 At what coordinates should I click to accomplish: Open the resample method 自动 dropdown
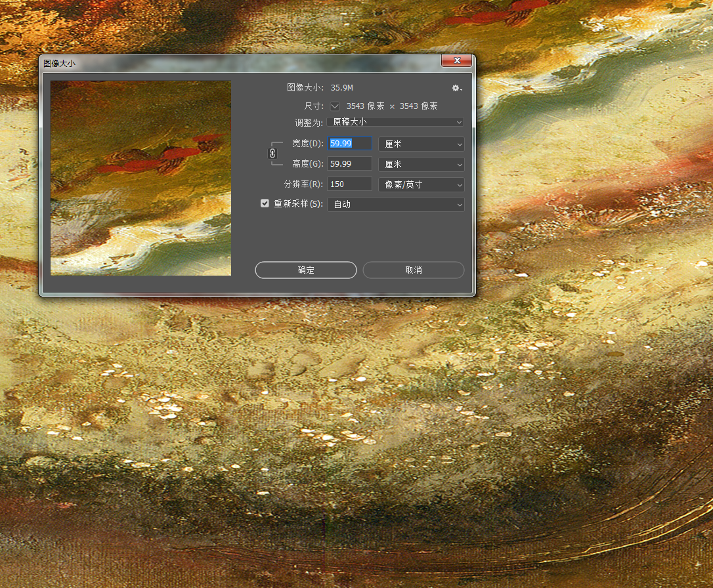click(395, 204)
